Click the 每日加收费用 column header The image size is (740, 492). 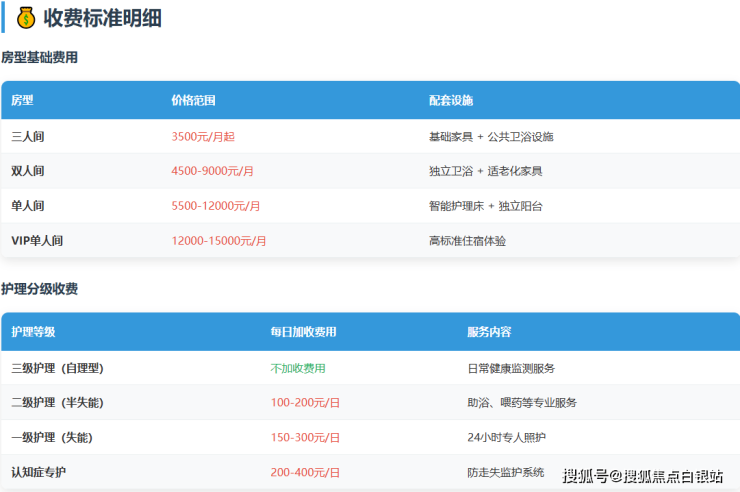pyautogui.click(x=303, y=332)
